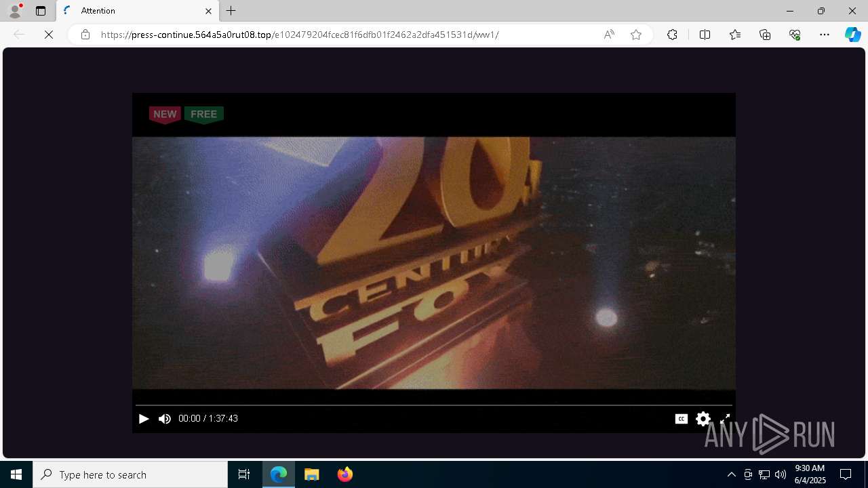Click the NEW badge on the video

(165, 115)
